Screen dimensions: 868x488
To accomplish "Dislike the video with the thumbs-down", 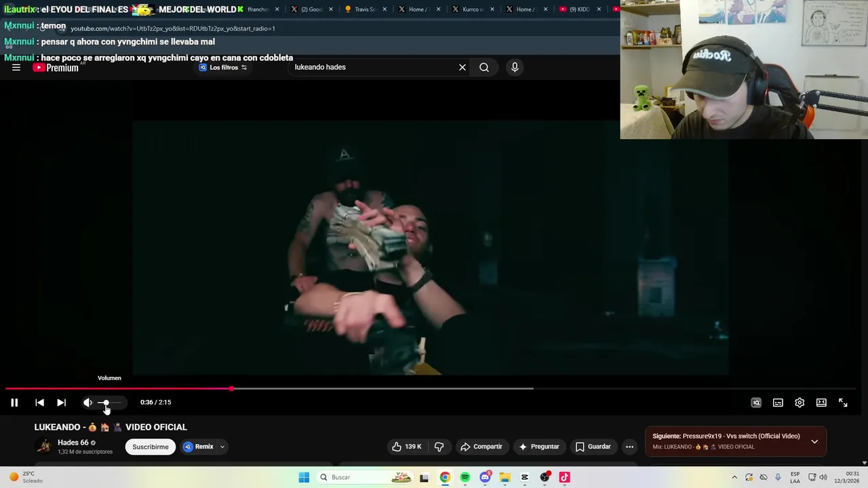I will pyautogui.click(x=439, y=447).
